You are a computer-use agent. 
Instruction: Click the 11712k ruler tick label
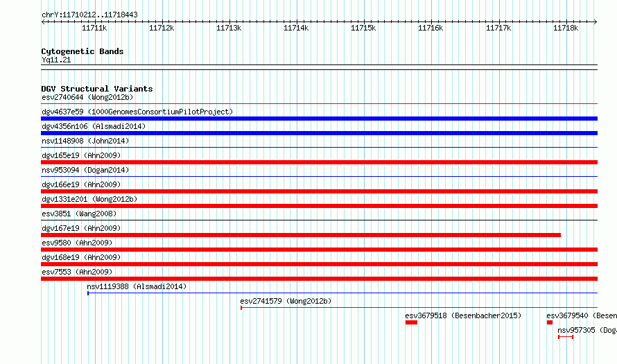[162, 28]
